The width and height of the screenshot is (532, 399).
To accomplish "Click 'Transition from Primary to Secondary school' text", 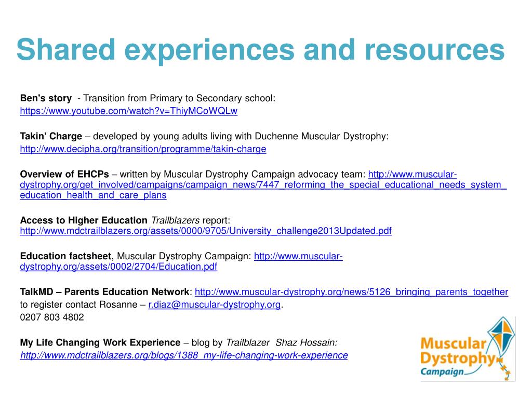I will pyautogui.click(x=179, y=98).
